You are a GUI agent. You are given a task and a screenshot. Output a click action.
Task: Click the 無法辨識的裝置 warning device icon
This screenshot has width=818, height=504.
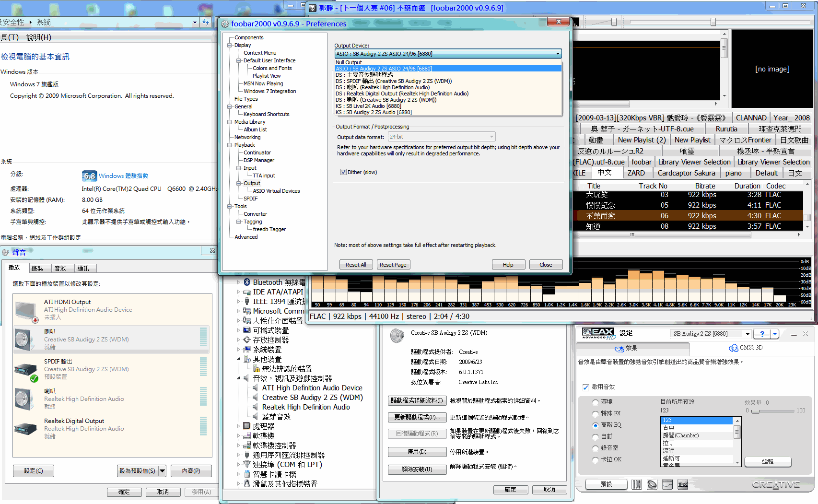point(256,369)
